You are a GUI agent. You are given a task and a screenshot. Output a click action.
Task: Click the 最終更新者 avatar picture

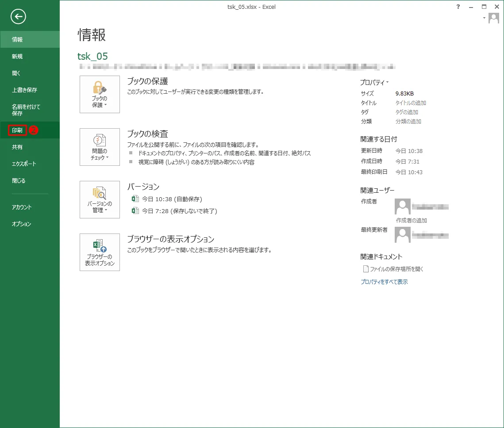coord(402,235)
